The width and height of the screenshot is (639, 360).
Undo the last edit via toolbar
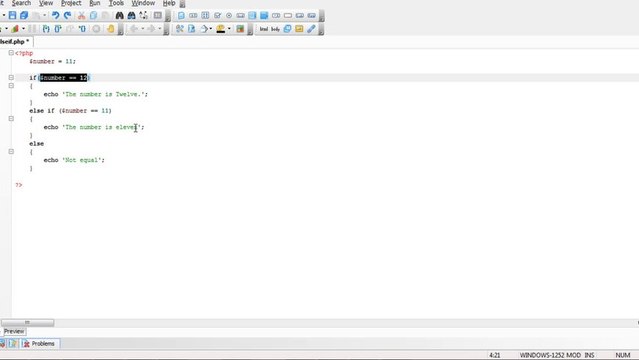pyautogui.click(x=55, y=15)
